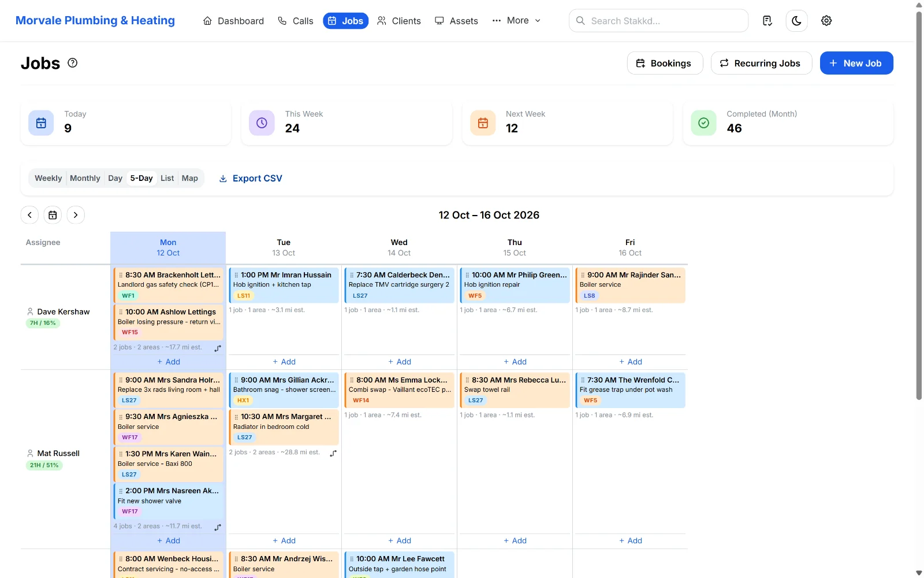Open 7:30 AM Calderbeck job card
Image resolution: width=924 pixels, height=578 pixels.
[x=399, y=285]
